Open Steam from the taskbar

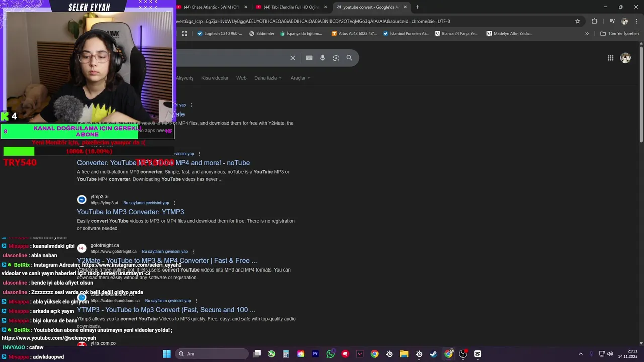433,354
